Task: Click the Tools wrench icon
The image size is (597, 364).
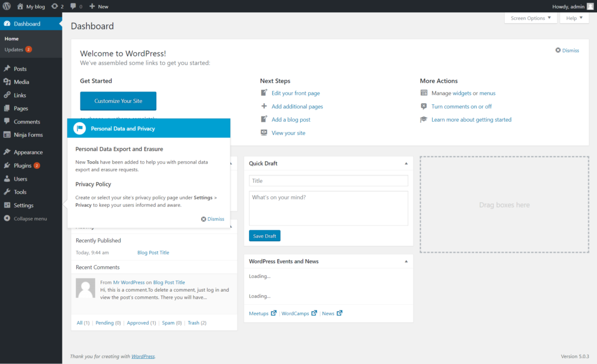Action: pos(7,192)
